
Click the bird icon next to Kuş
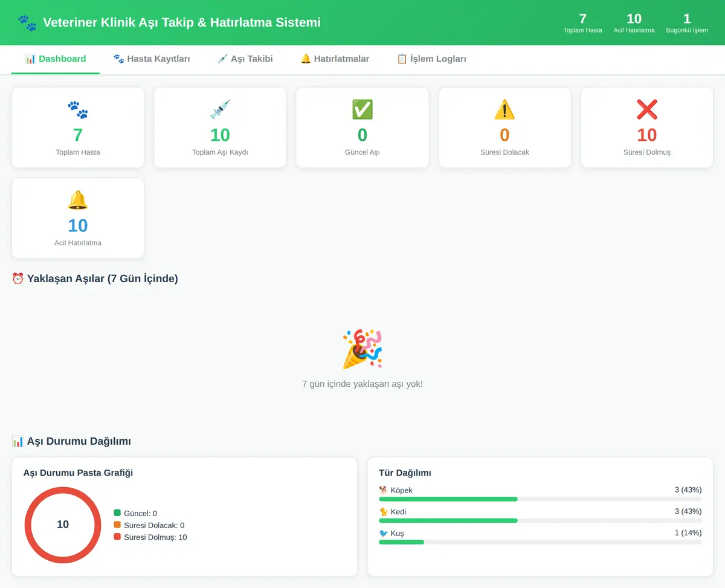click(383, 534)
